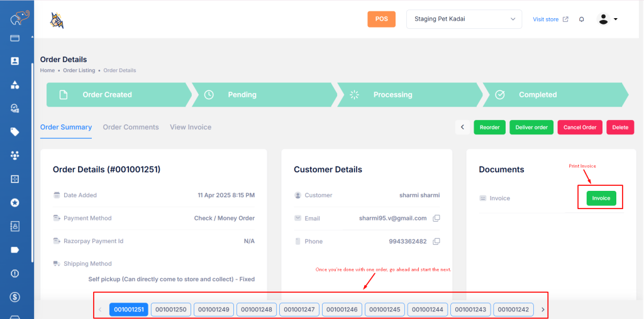Switch to the Order Comments tab

pos(131,127)
